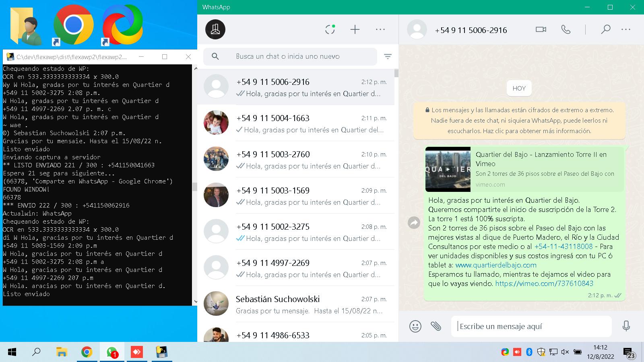Screen dimensions: 644x362
Task: Open the chat list menu dots
Action: click(380, 29)
